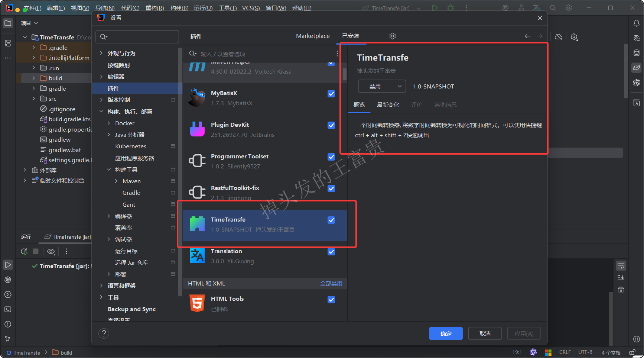Click 全部禁用 link for HTML 和 XML
644x358 pixels.
331,284
